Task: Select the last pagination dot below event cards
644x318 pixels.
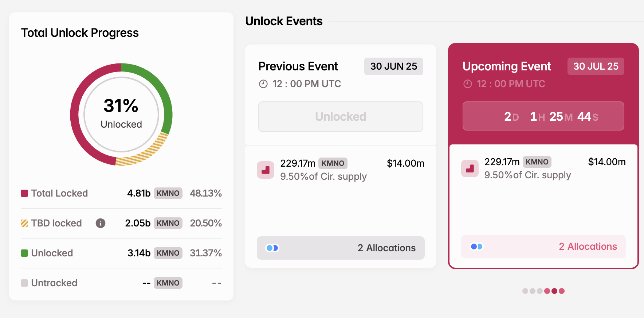Action: click(561, 291)
